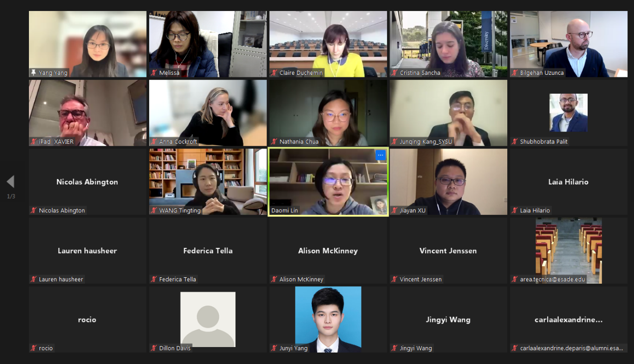This screenshot has height=364, width=634.
Task: Select the Nicolas Abington participant tile
Action: click(88, 182)
